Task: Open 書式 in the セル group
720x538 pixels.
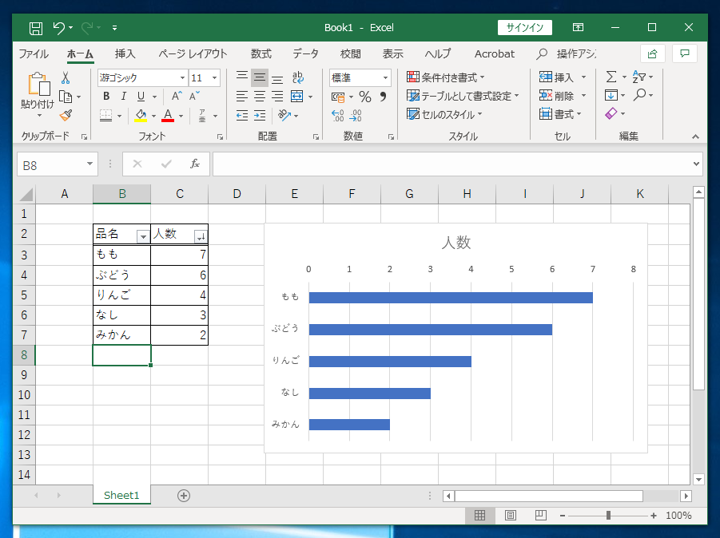Action: coord(560,114)
